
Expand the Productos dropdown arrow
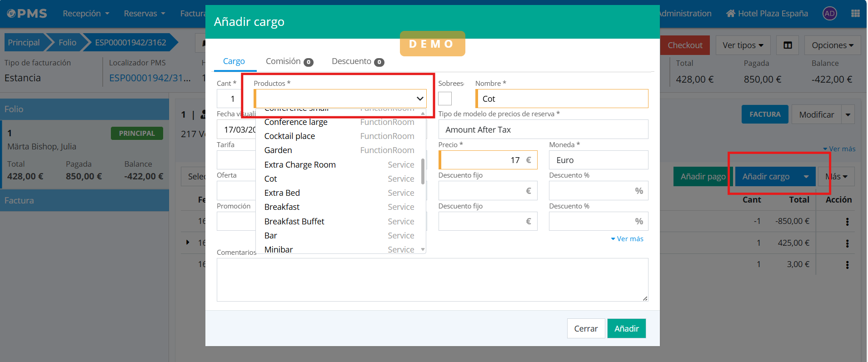(420, 99)
